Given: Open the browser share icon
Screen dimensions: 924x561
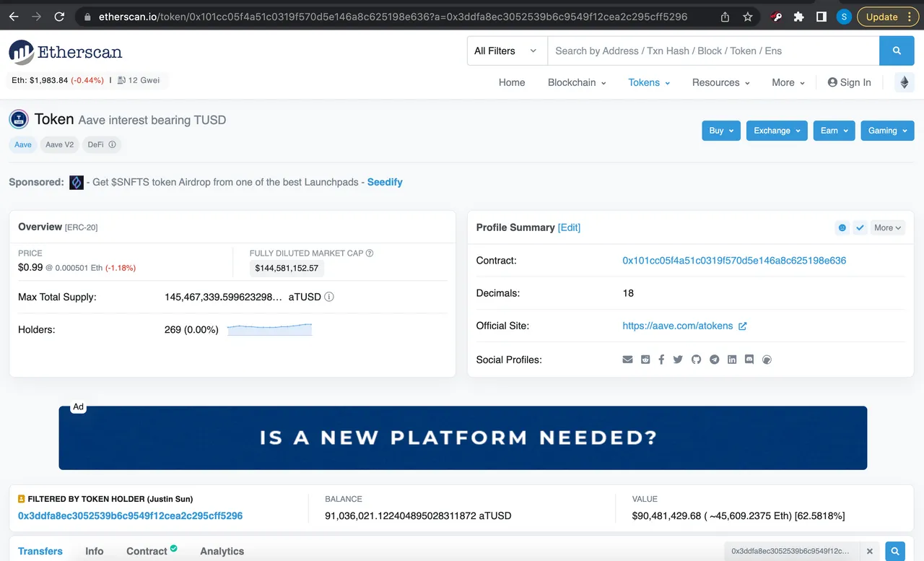Looking at the screenshot, I should click(725, 17).
